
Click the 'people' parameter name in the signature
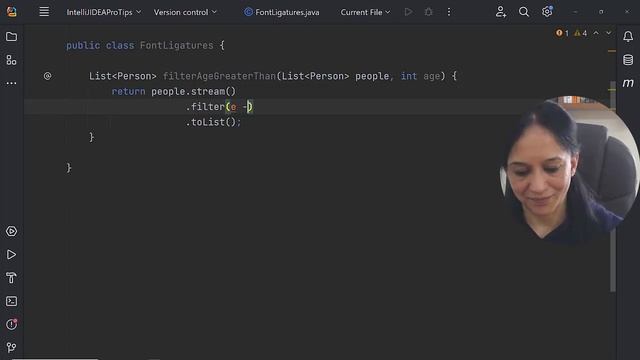click(372, 76)
